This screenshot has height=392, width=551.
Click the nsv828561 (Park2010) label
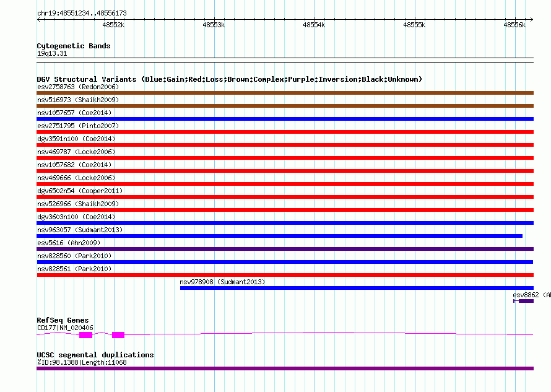(x=74, y=269)
